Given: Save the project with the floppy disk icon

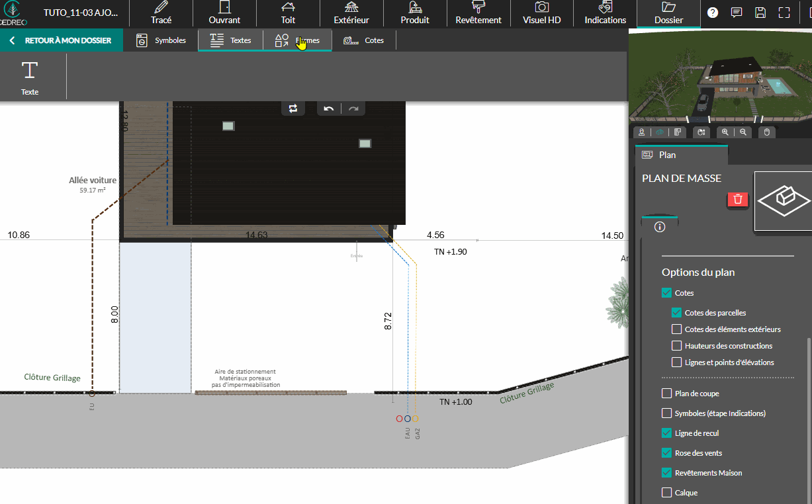Looking at the screenshot, I should point(760,13).
